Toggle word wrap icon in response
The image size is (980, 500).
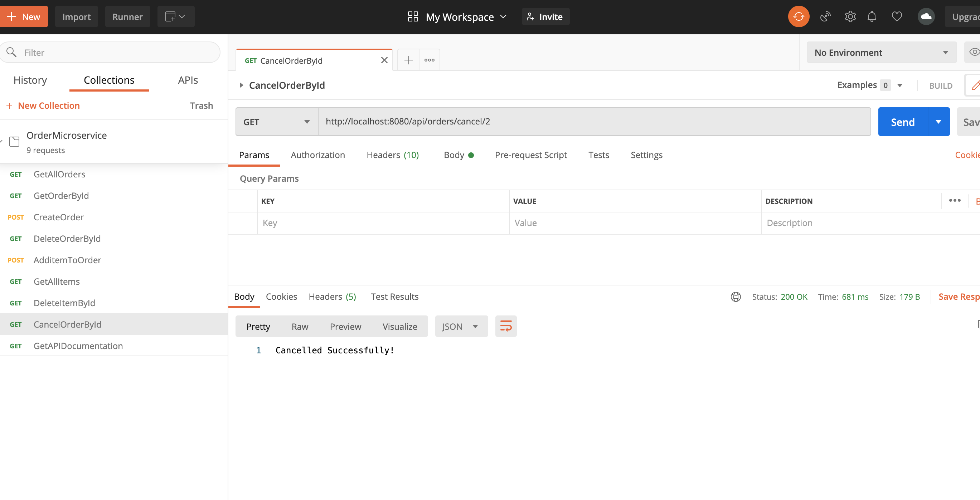click(x=506, y=326)
